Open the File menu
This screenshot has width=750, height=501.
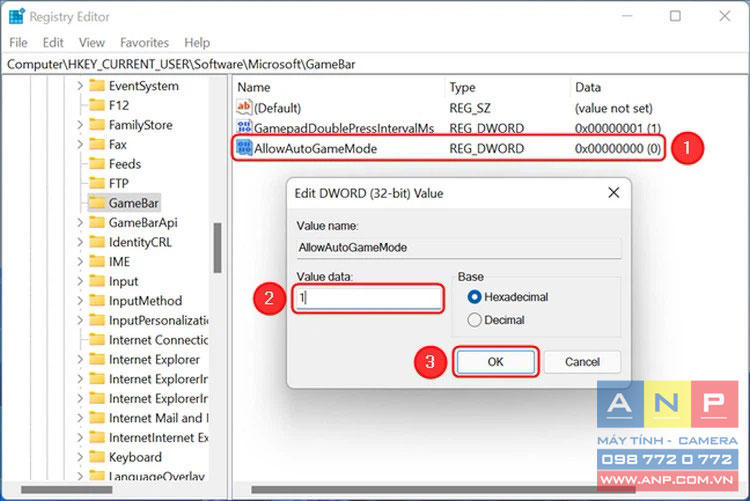click(18, 43)
